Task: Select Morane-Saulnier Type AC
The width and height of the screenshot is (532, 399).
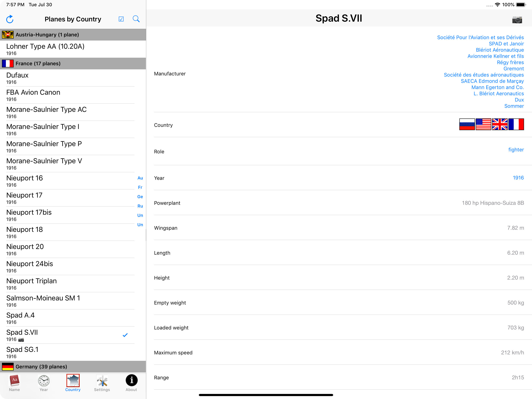Action: coord(73,112)
